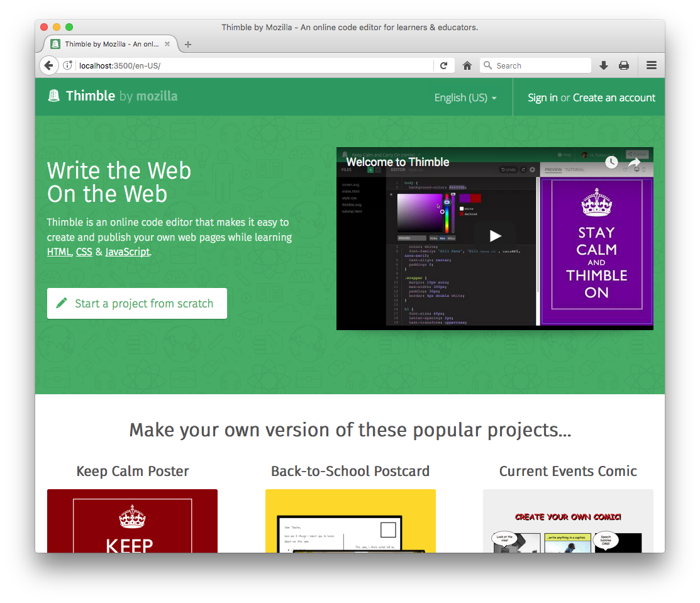Open the Keep Calm Poster project thumbnail

(132, 521)
